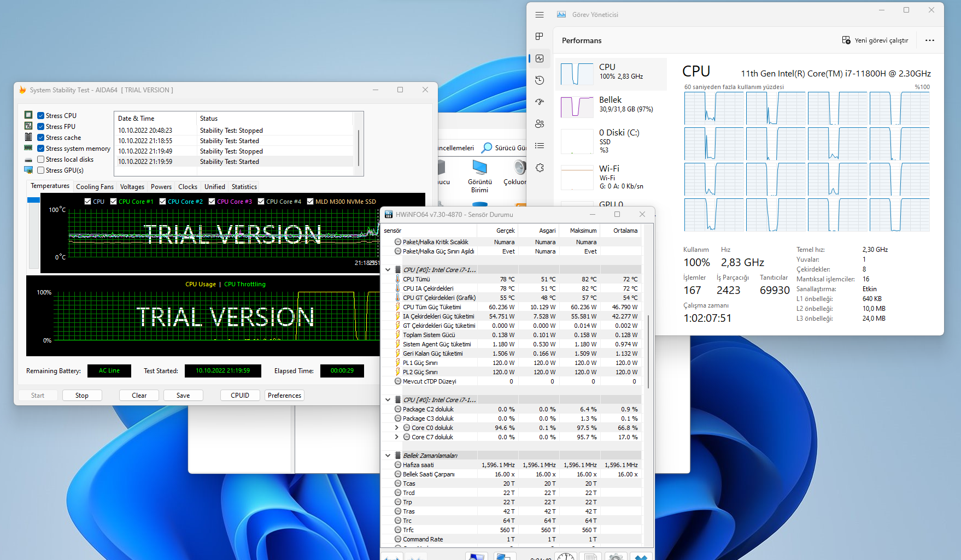The image size is (961, 560).
Task: Uncheck the Stress cache checkbox
Action: point(41,137)
